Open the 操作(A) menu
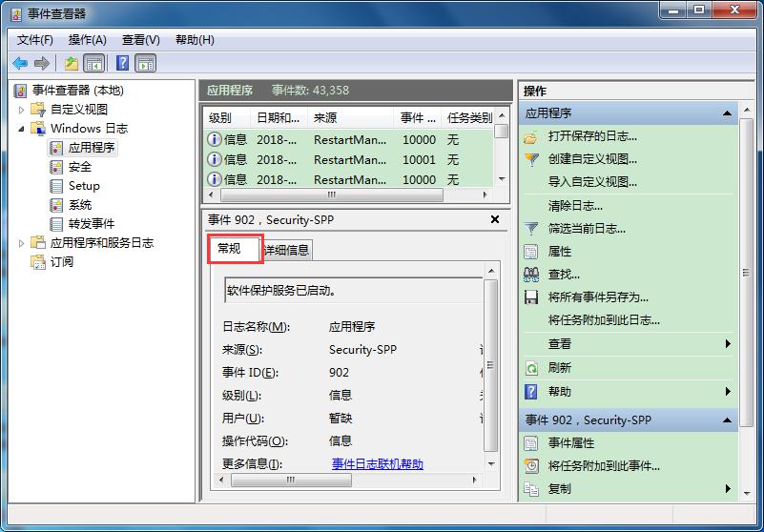The height and width of the screenshot is (532, 764). pos(88,40)
